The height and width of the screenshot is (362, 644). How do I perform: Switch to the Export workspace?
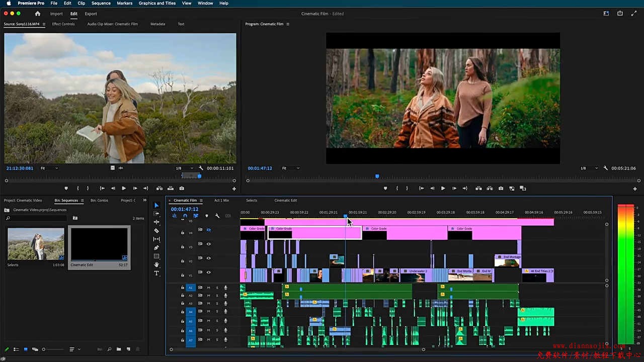click(91, 14)
